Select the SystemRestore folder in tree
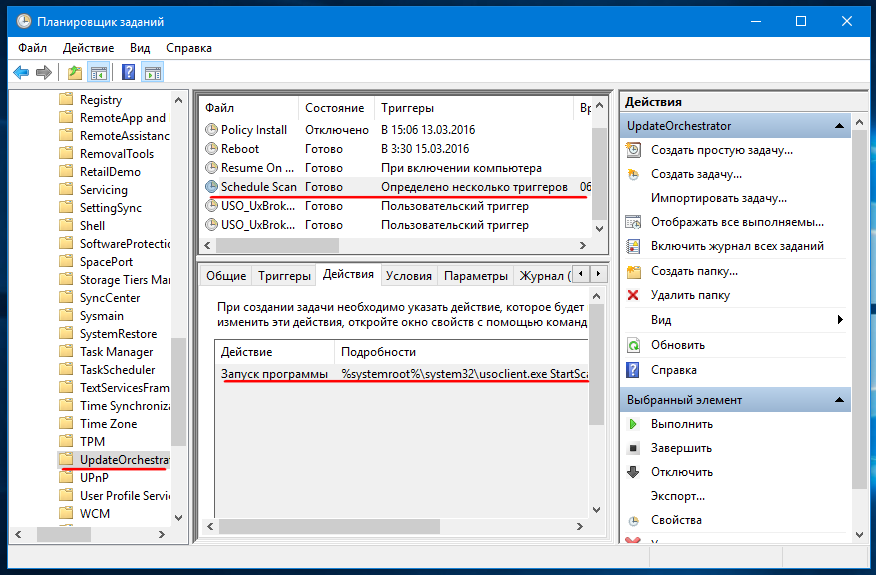The image size is (876, 575). (x=118, y=334)
